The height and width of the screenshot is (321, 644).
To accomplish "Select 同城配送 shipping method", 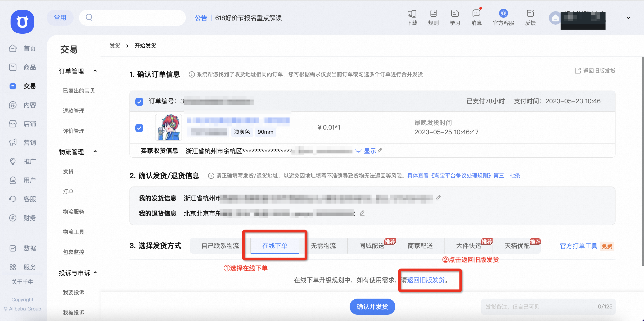I will pos(372,246).
